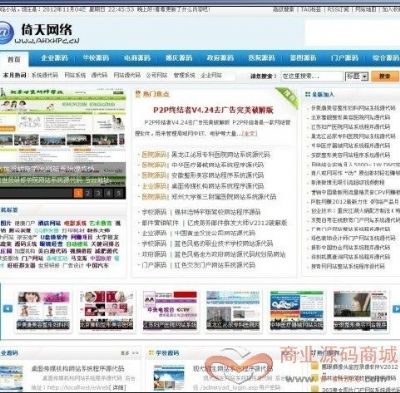Open the 中华医疗器械网站系统程序源代码 link
Image resolution: width=400 pixels, height=393 pixels.
(217, 165)
